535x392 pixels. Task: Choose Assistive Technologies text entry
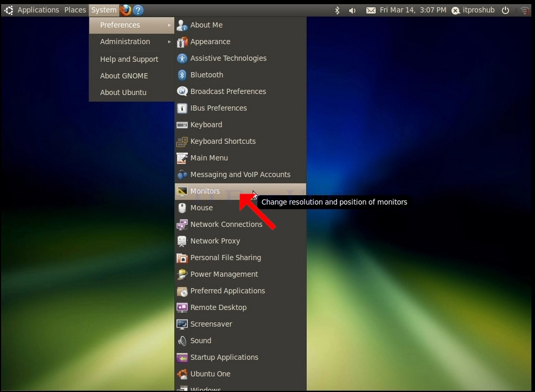pos(228,58)
